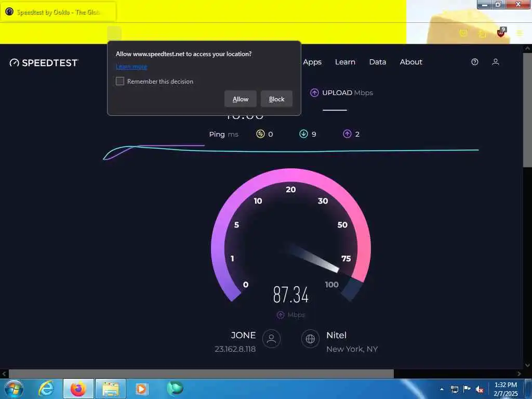
Task: Allow speedtest.net to access your location
Action: [x=240, y=99]
